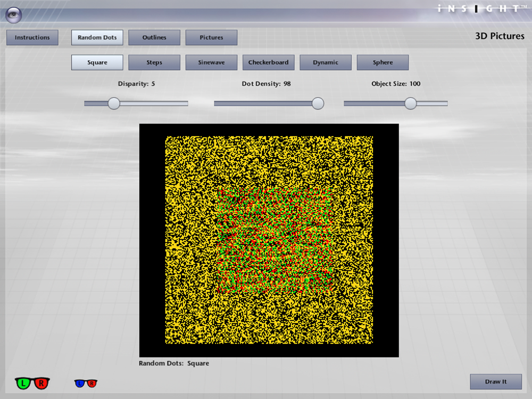Open the Instructions page
This screenshot has height=399, width=532.
pyautogui.click(x=32, y=37)
